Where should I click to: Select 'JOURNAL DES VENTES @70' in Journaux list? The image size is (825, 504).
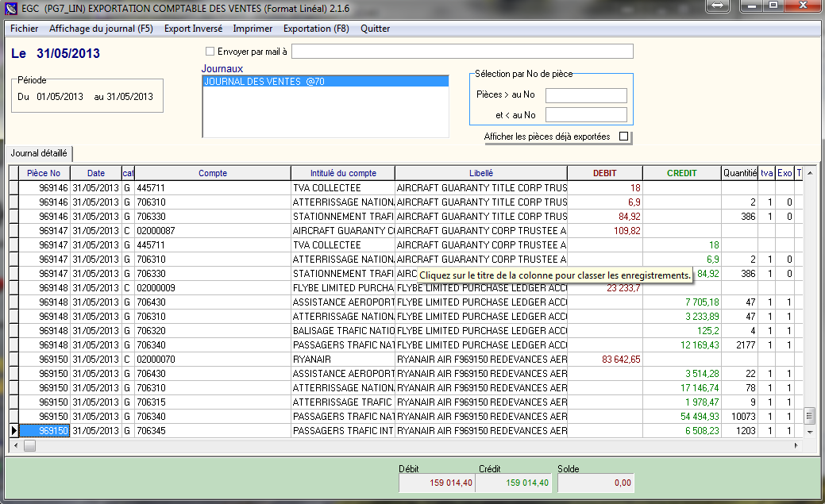coord(264,81)
